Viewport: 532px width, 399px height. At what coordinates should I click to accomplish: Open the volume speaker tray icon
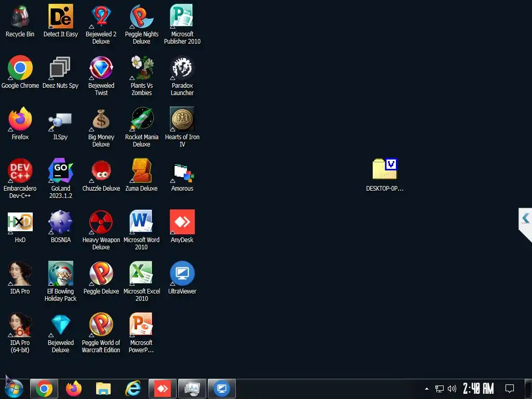pyautogui.click(x=452, y=389)
